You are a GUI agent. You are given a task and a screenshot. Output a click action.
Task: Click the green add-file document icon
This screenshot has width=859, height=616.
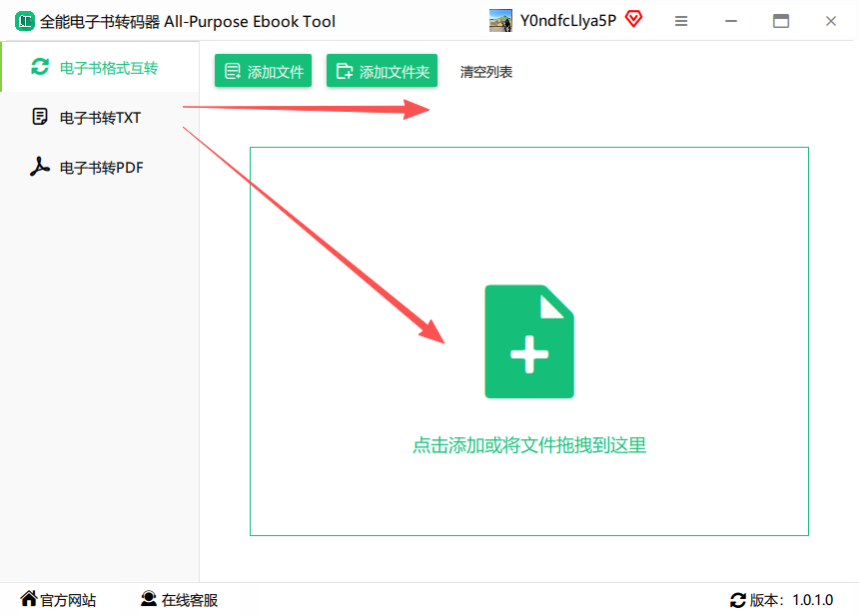click(529, 341)
